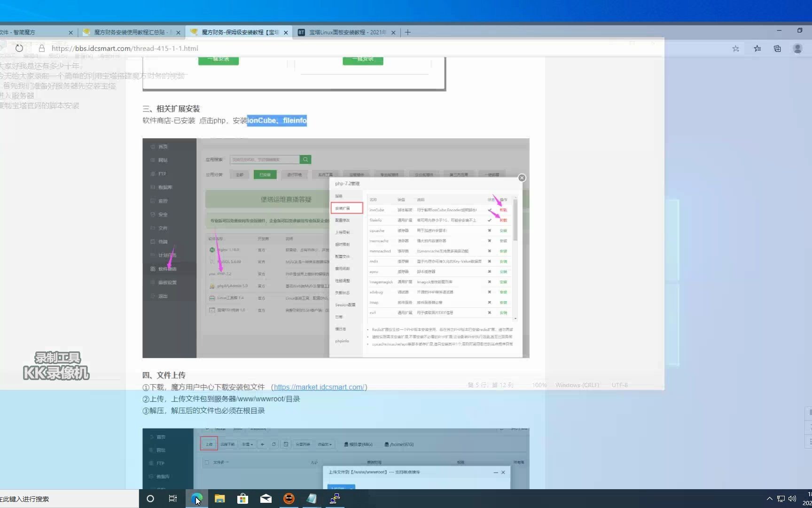Open the market.idcsmart.com link
The image size is (812, 508).
(319, 387)
